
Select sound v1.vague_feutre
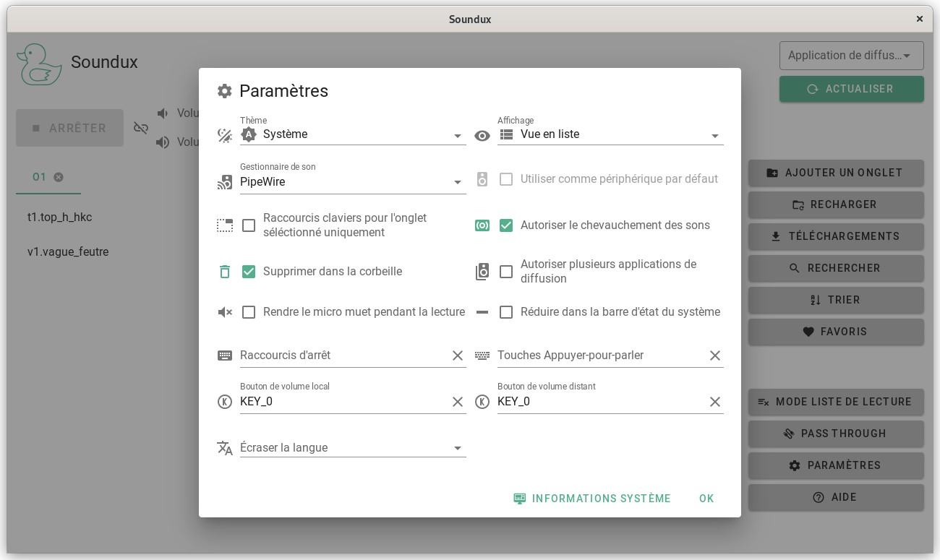(x=68, y=252)
